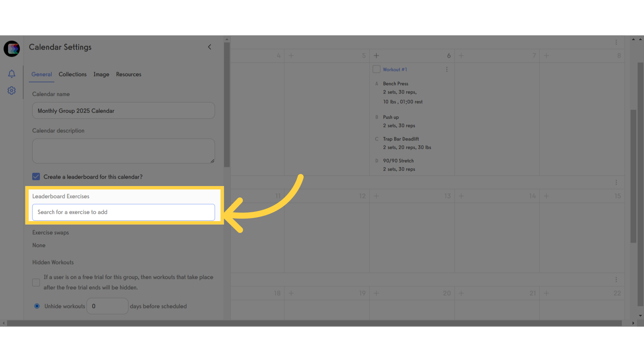Screen dimensions: 644x362
Task: Open the Resources tab
Action: (128, 74)
